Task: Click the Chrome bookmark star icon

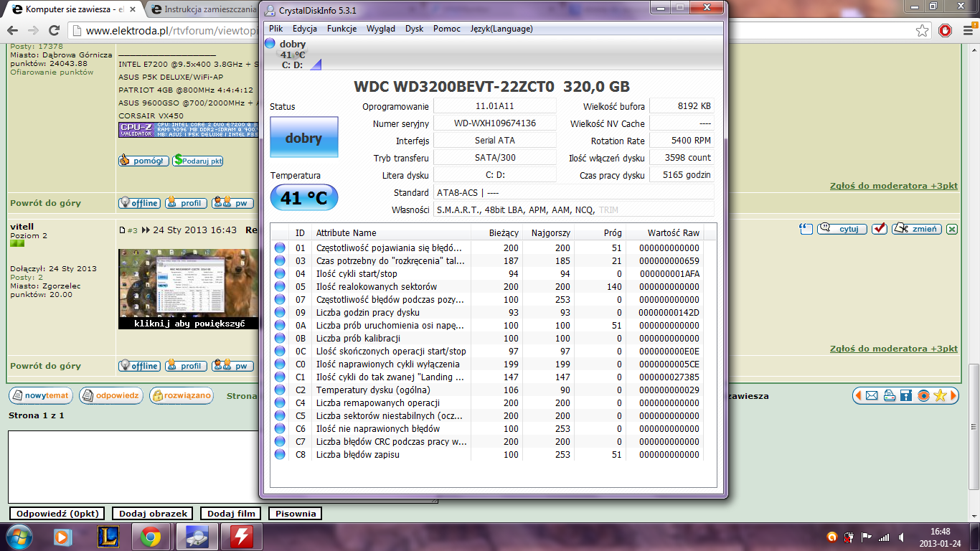Action: pyautogui.click(x=923, y=31)
